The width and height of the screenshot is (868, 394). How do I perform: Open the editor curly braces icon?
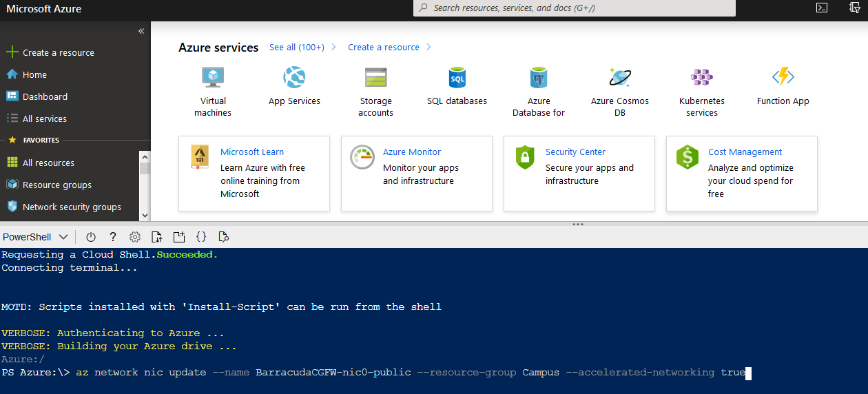pyautogui.click(x=201, y=237)
